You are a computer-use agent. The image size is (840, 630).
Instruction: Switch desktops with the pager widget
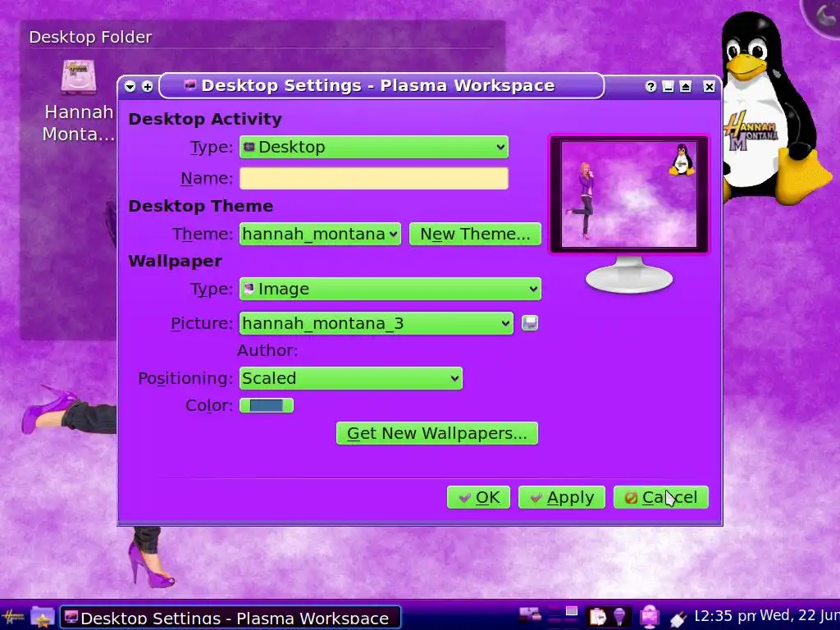[562, 616]
